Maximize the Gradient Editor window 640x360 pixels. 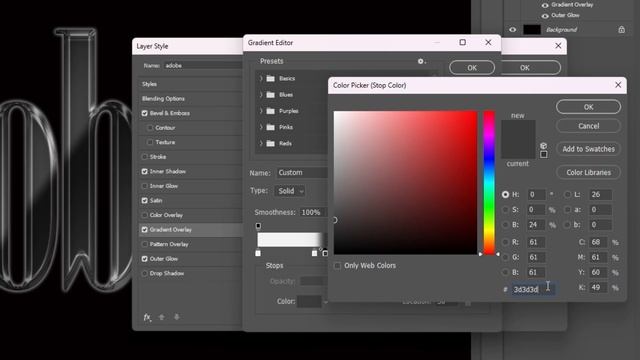pos(462,42)
